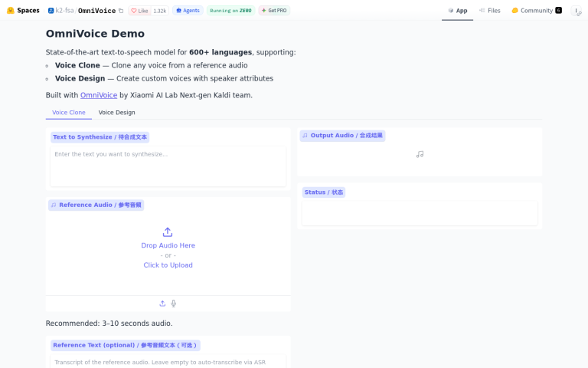Click the Get PRO button
Screen dimensions: 588x368
(x=274, y=11)
